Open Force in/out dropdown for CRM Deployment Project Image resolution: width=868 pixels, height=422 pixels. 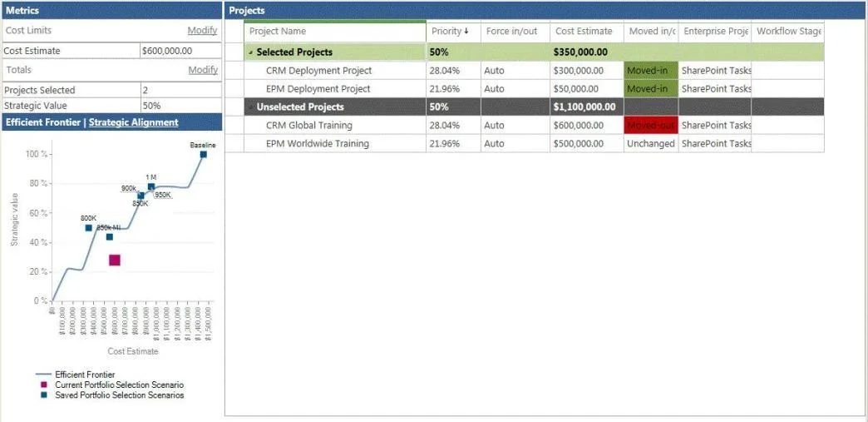[515, 71]
